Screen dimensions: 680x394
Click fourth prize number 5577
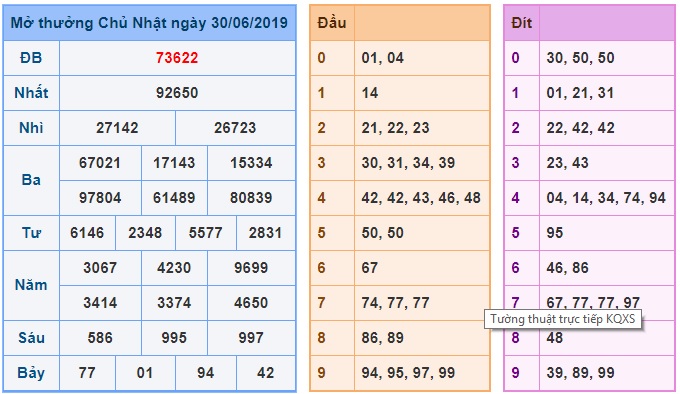coord(206,233)
